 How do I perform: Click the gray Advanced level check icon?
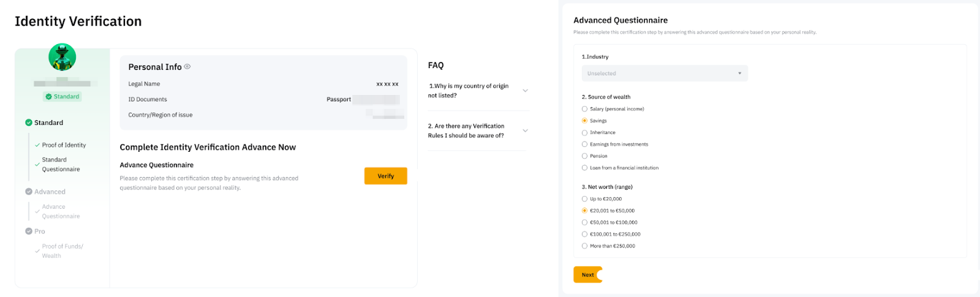(29, 192)
